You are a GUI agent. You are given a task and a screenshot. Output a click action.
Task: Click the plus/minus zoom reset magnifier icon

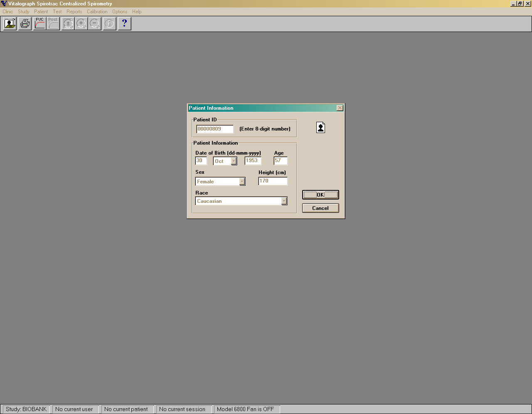(68, 24)
